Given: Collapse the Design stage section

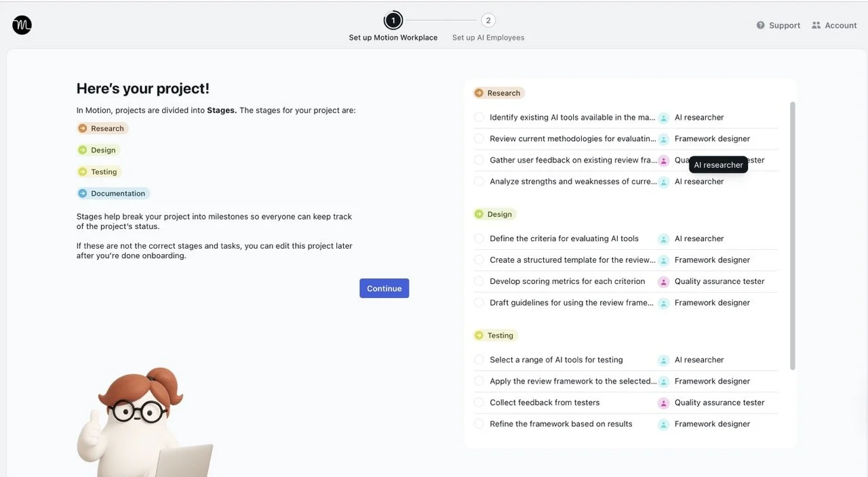Looking at the screenshot, I should (495, 214).
